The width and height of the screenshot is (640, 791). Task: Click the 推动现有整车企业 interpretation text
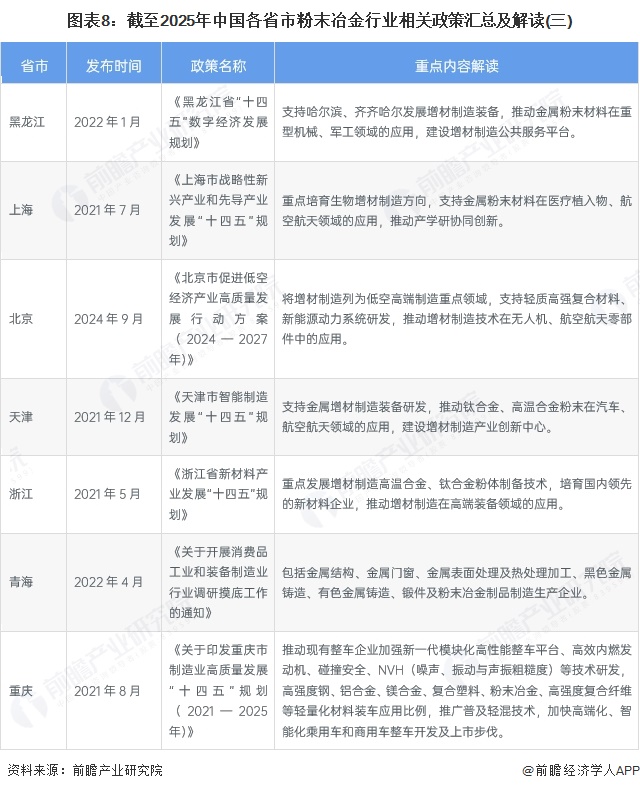456,690
